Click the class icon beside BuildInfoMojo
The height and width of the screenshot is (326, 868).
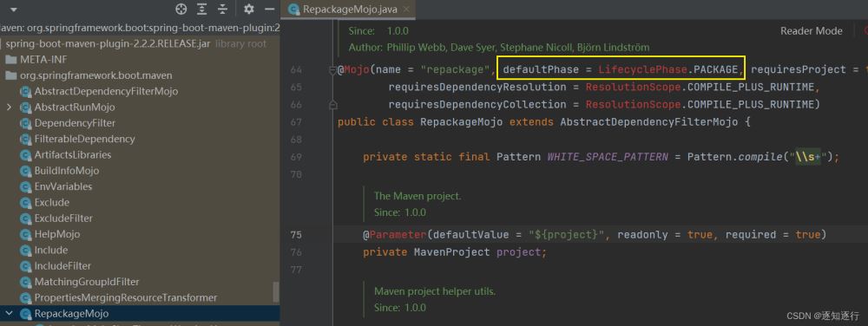coord(25,171)
